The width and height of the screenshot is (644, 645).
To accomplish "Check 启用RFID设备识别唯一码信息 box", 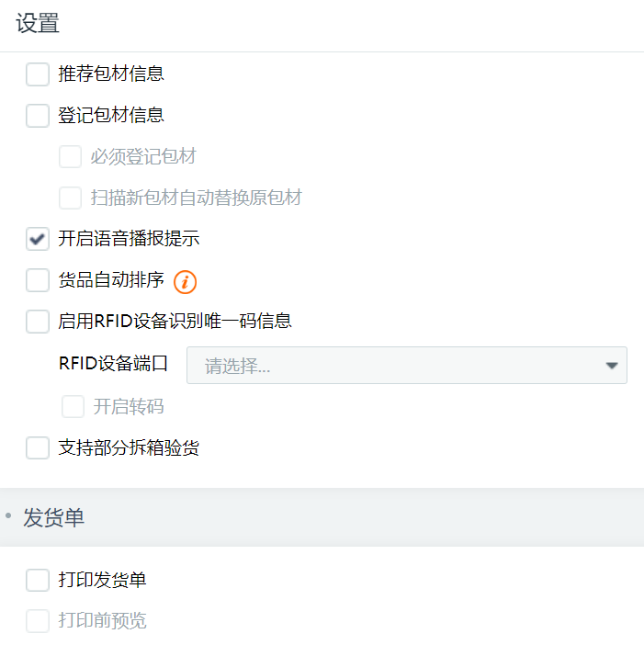I will (38, 322).
